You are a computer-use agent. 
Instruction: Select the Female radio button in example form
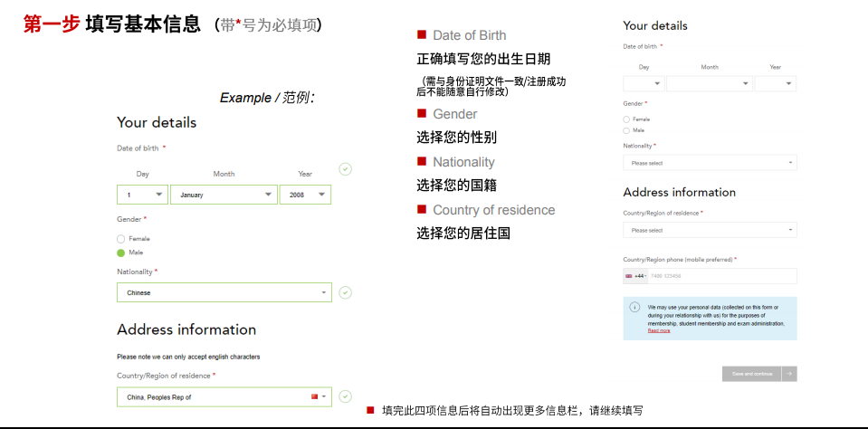coord(121,239)
